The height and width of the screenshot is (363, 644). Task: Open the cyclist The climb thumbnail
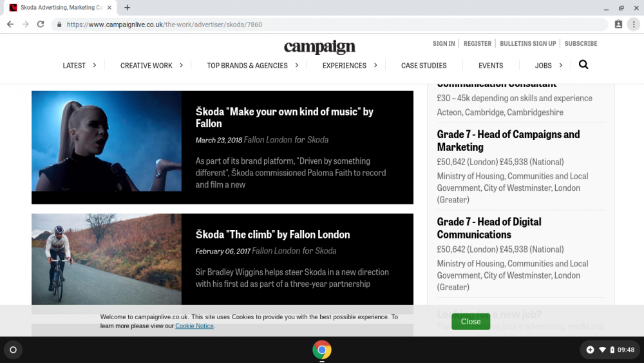106,259
